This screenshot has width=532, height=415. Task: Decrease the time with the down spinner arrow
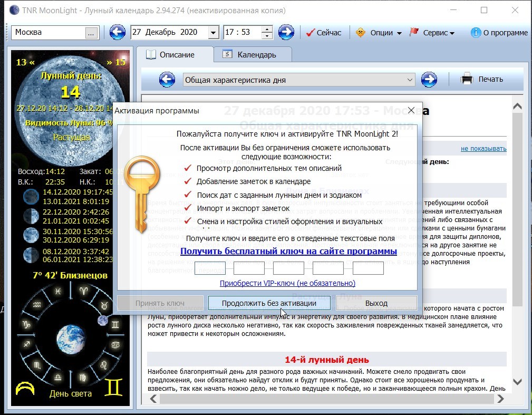point(267,36)
